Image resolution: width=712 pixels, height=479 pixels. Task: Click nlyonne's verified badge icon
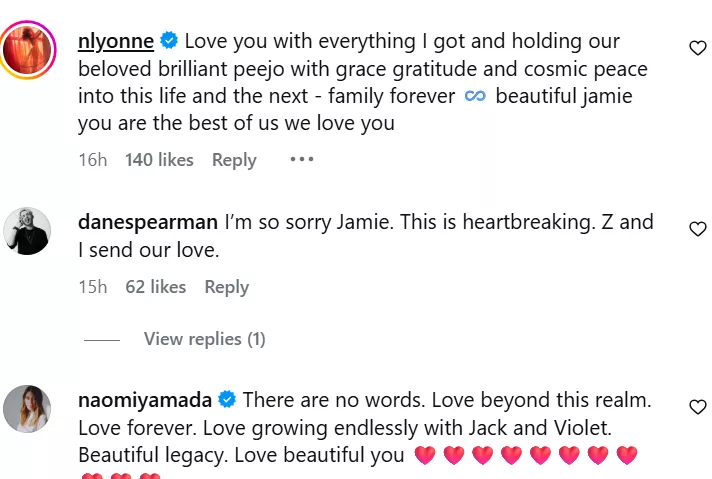(x=170, y=41)
